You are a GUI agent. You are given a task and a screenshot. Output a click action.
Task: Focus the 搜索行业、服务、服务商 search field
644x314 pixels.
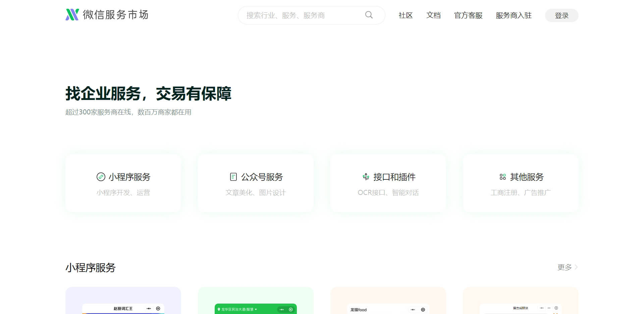(x=302, y=15)
